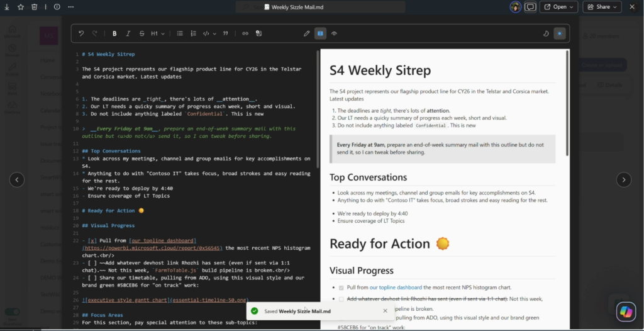Apply strikethrough formatting
The width and height of the screenshot is (644, 331).
142,33
